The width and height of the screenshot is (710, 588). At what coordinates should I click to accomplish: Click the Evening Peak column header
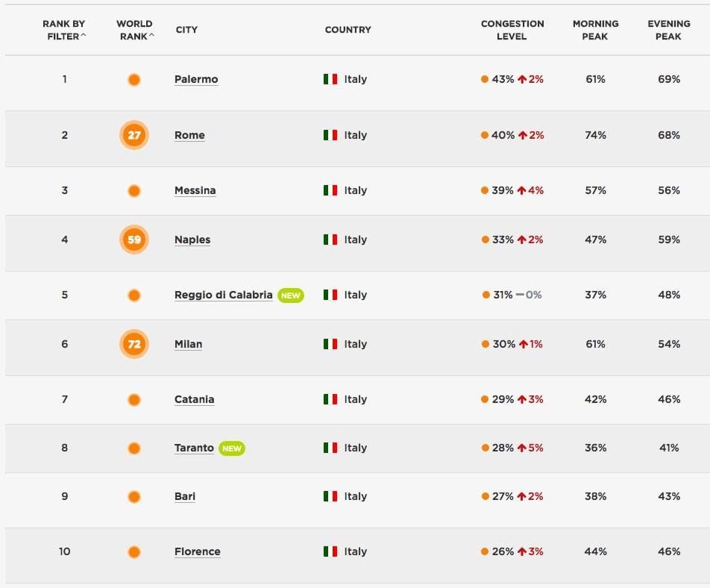(669, 30)
